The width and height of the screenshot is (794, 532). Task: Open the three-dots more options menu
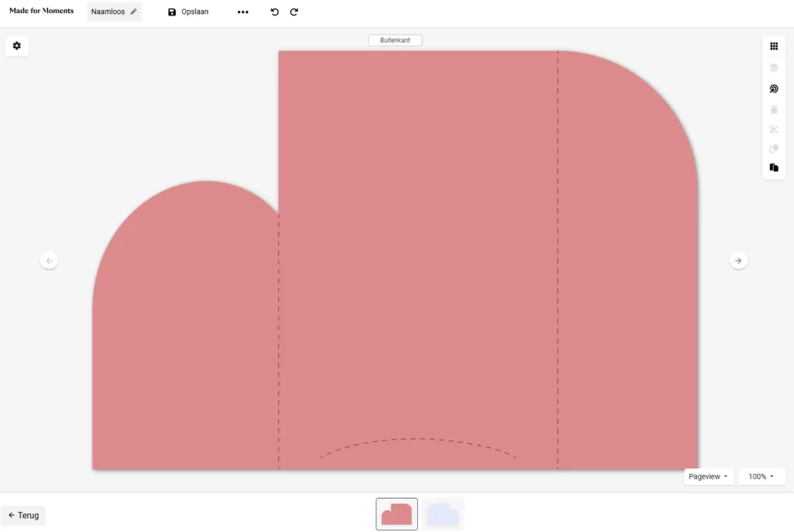point(243,12)
